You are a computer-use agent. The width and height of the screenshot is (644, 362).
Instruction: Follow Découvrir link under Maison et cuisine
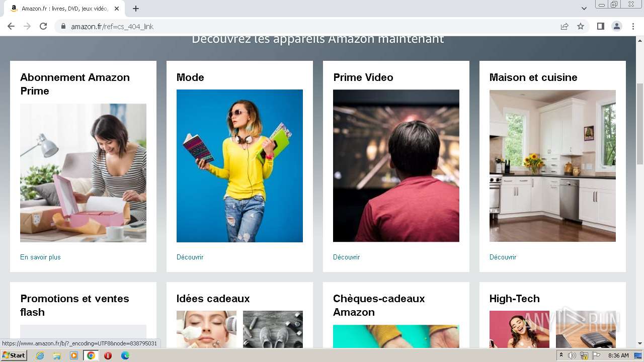pyautogui.click(x=503, y=257)
